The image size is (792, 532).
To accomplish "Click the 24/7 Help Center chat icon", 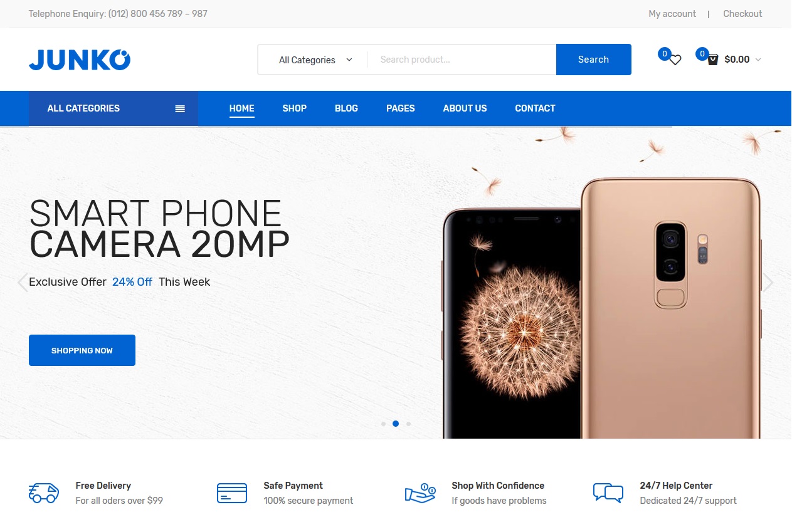I will coord(608,493).
